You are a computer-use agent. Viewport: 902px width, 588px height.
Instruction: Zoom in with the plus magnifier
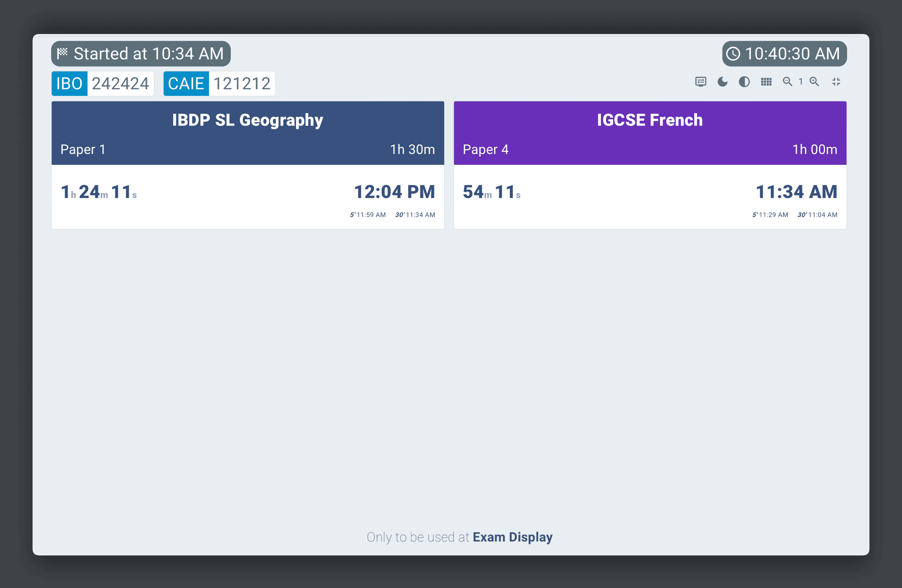(814, 82)
